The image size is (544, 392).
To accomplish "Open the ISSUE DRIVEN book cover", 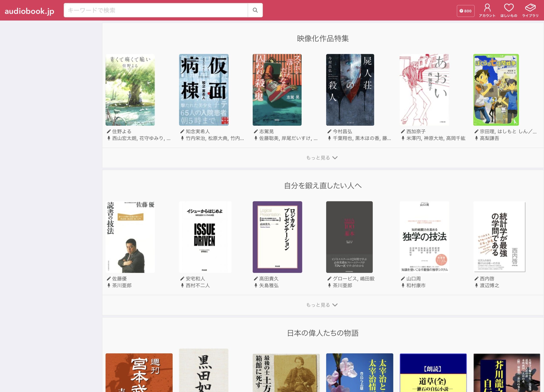I will [205, 237].
